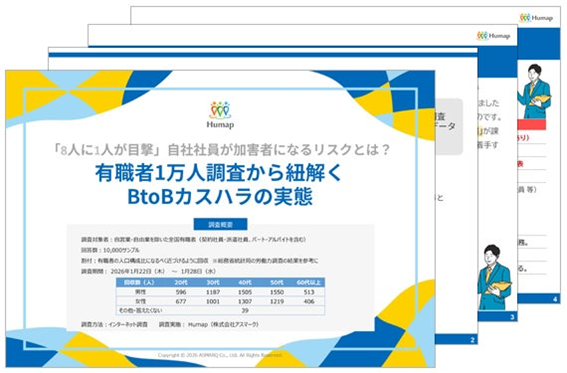567x373 pixels.
Task: Click the blue 調査概要 label
Action: [221, 224]
